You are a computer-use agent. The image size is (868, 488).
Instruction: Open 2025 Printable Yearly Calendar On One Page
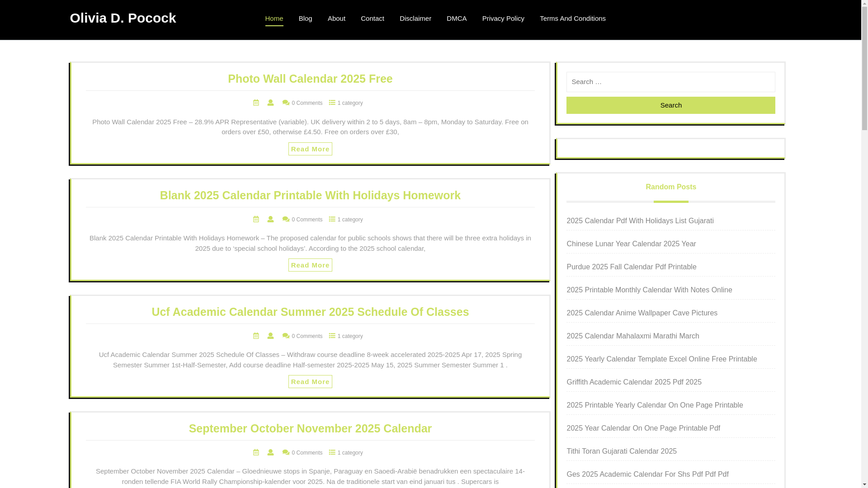pos(655,405)
